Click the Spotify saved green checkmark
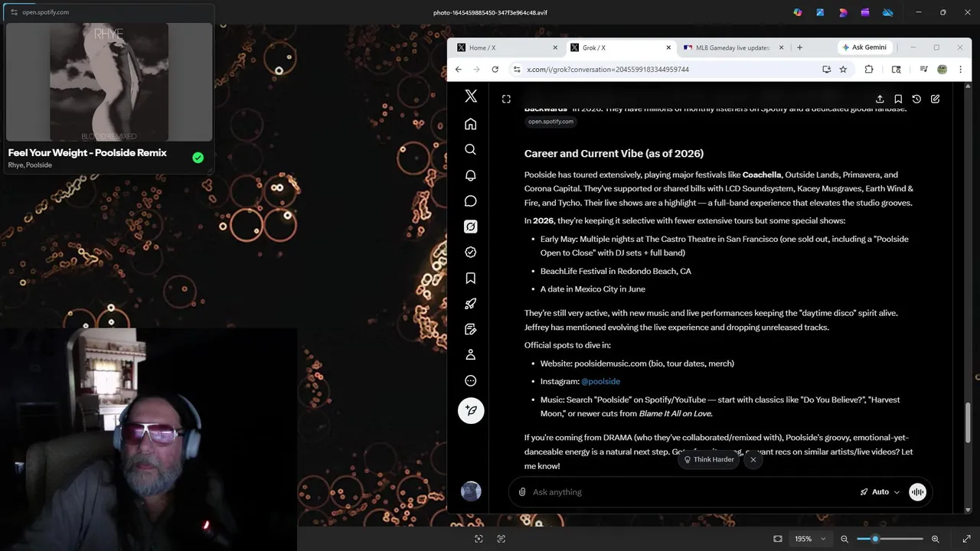The width and height of the screenshot is (980, 551). point(198,157)
